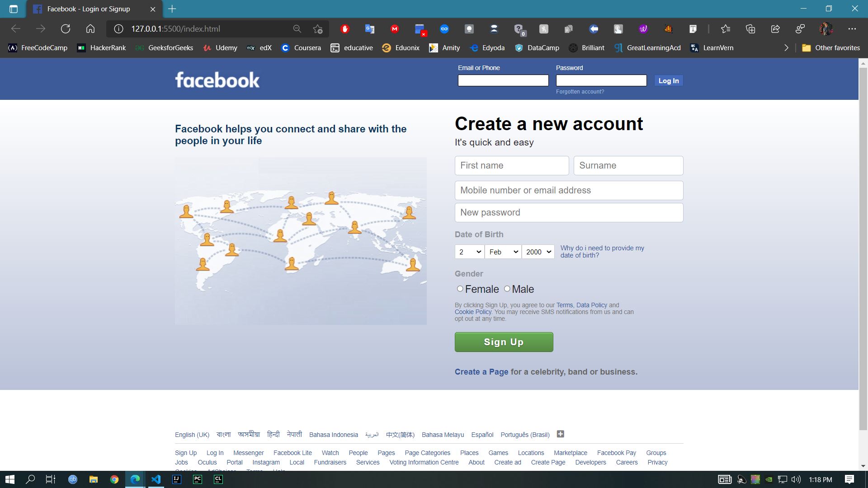Screen dimensions: 868x488
Task: Click the share icon in the browser toolbar
Action: click(x=775, y=28)
